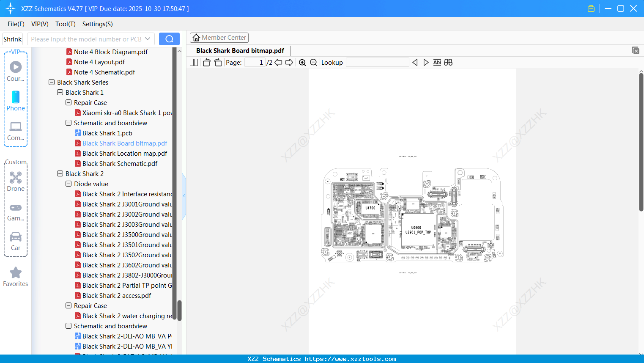Toggle two-page layout view icon

click(194, 62)
